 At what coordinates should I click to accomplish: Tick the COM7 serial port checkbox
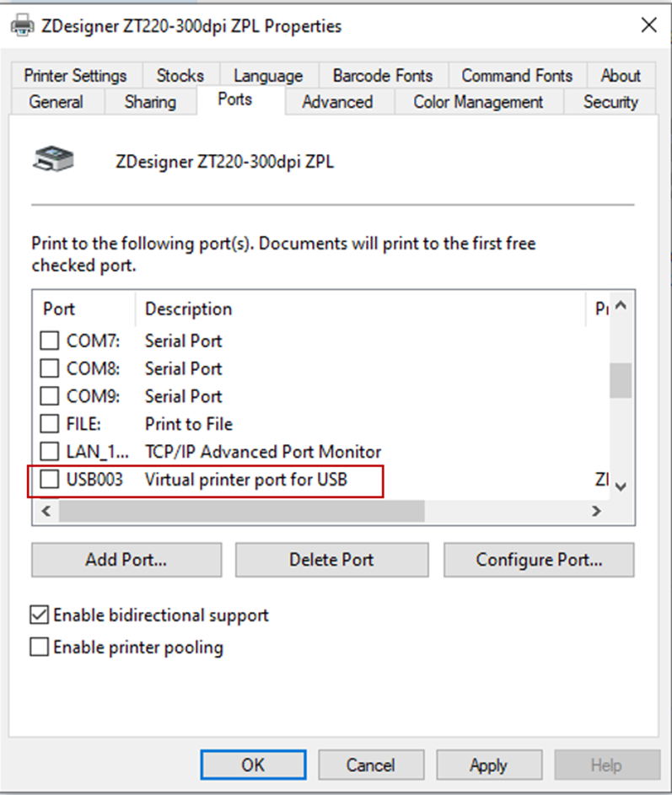pyautogui.click(x=51, y=341)
